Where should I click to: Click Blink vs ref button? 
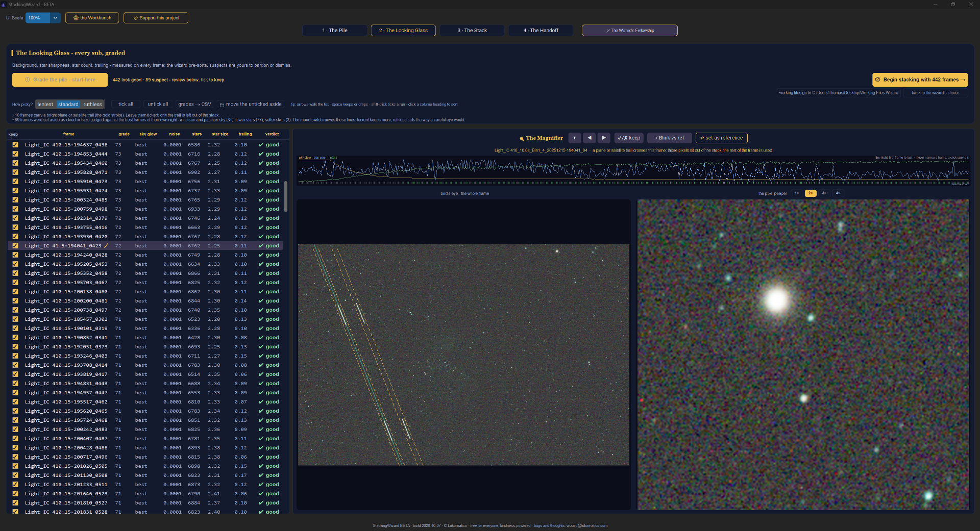click(x=670, y=138)
